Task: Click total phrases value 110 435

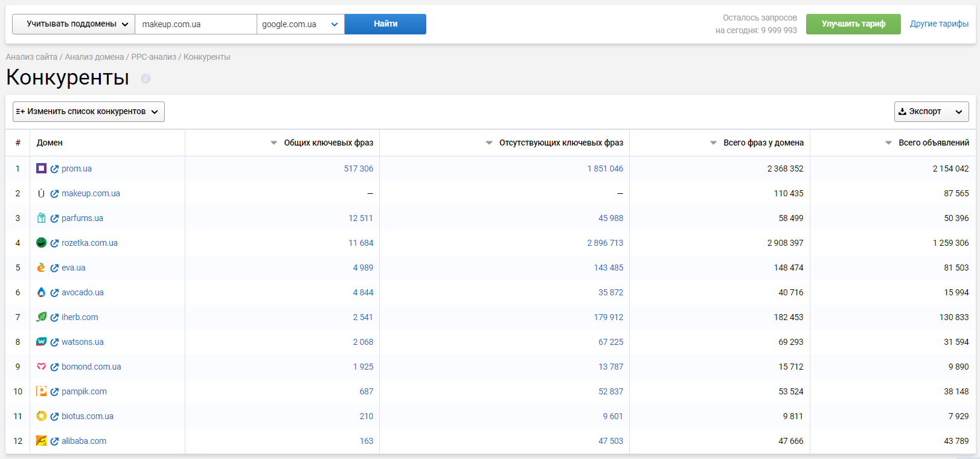Action: (x=789, y=193)
